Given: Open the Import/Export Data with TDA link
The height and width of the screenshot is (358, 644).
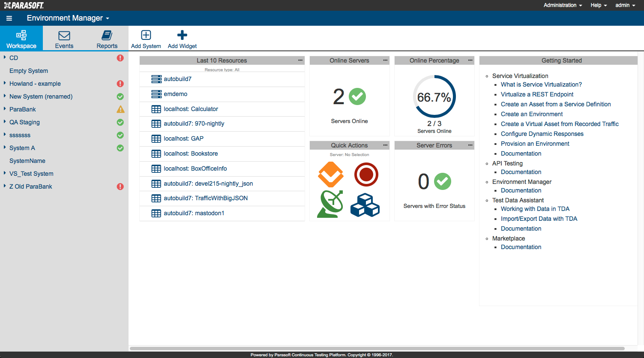Looking at the screenshot, I should coord(539,219).
